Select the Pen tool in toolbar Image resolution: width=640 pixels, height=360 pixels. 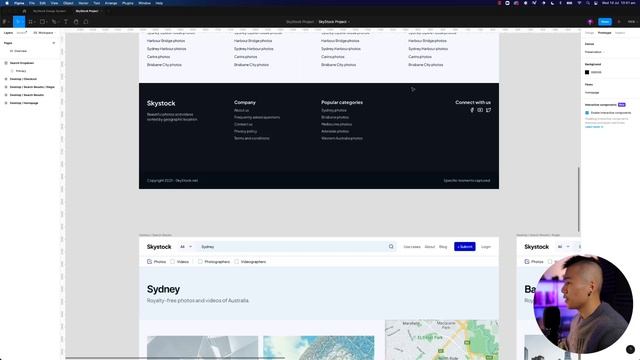click(53, 22)
